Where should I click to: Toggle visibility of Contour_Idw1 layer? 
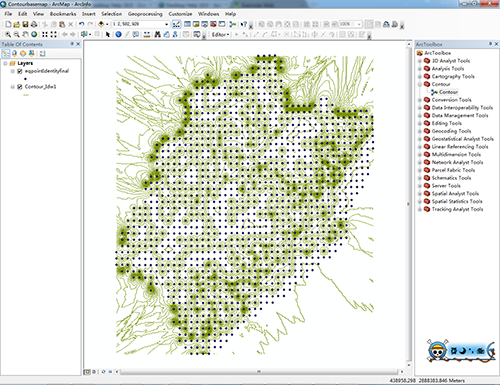(x=20, y=87)
